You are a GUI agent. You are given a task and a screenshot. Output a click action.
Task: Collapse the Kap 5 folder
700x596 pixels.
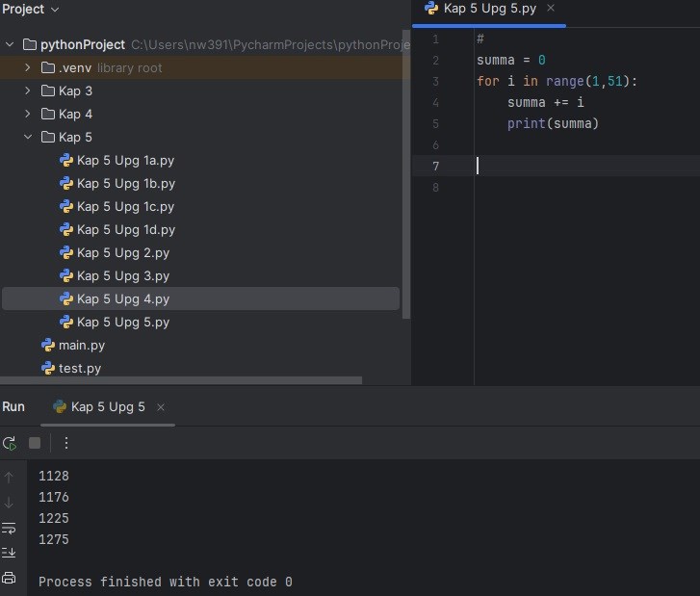(28, 138)
